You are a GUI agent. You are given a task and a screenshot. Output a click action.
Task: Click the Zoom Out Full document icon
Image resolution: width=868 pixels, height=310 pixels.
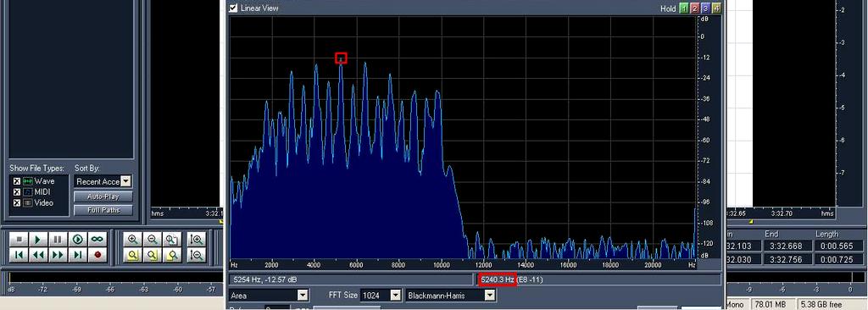coord(172,239)
